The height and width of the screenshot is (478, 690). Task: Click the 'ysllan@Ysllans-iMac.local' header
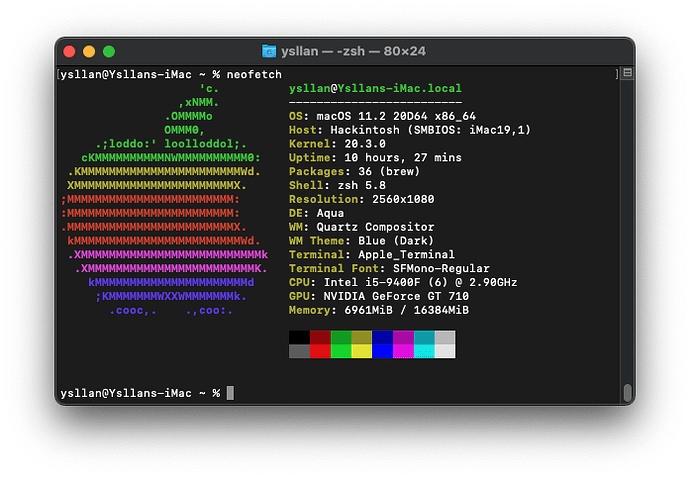click(375, 88)
